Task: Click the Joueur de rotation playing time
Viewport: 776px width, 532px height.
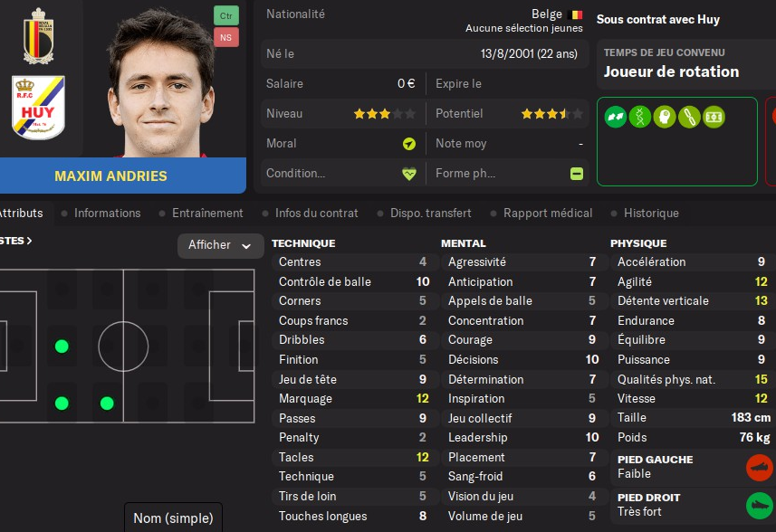Action: click(x=671, y=71)
